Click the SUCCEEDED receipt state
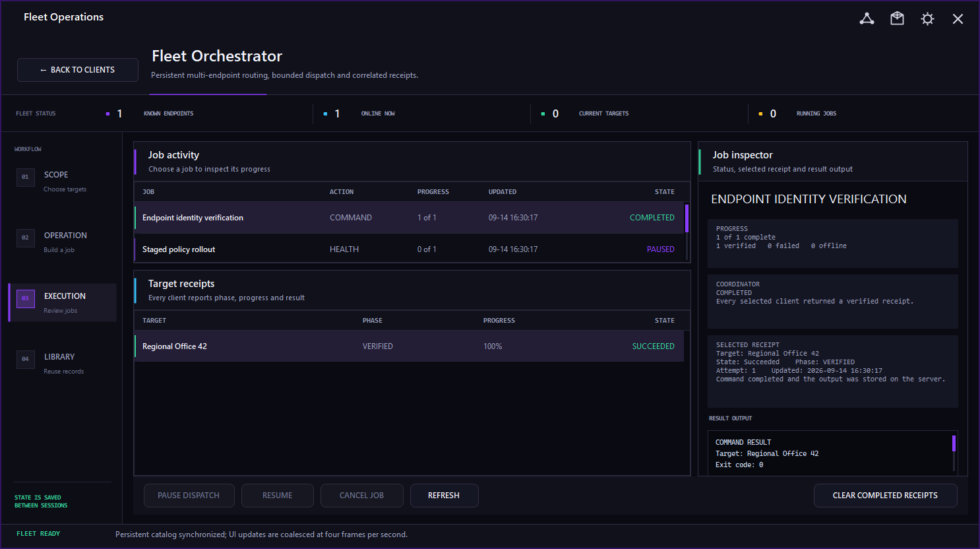980x549 pixels. click(x=653, y=346)
